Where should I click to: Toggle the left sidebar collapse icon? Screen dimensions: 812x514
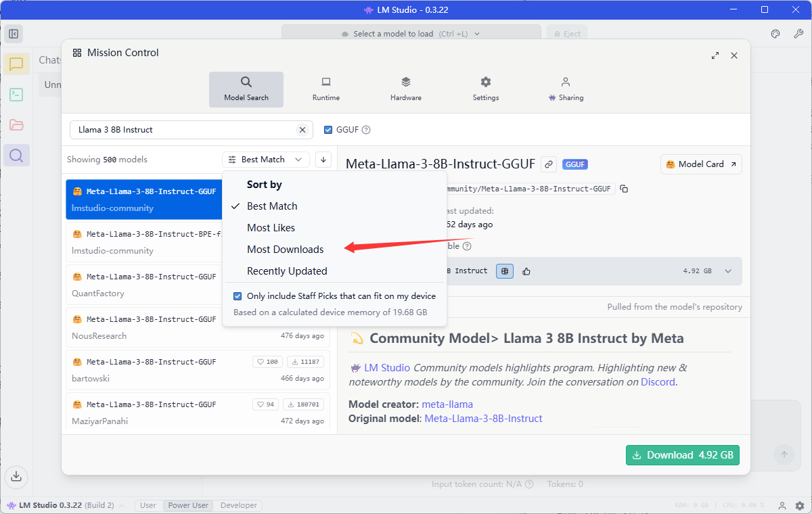14,34
